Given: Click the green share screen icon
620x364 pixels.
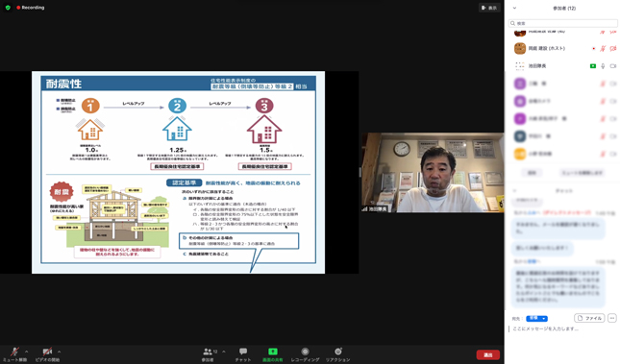Looking at the screenshot, I should click(x=273, y=352).
